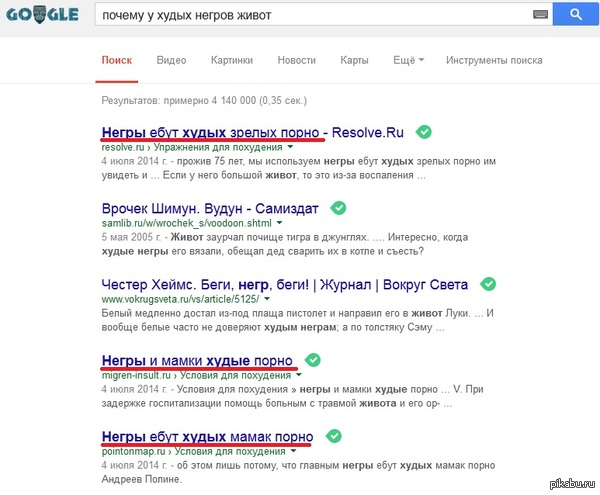
Task: Expand dropdown arrow beside samlib.ru URL
Action: click(279, 223)
